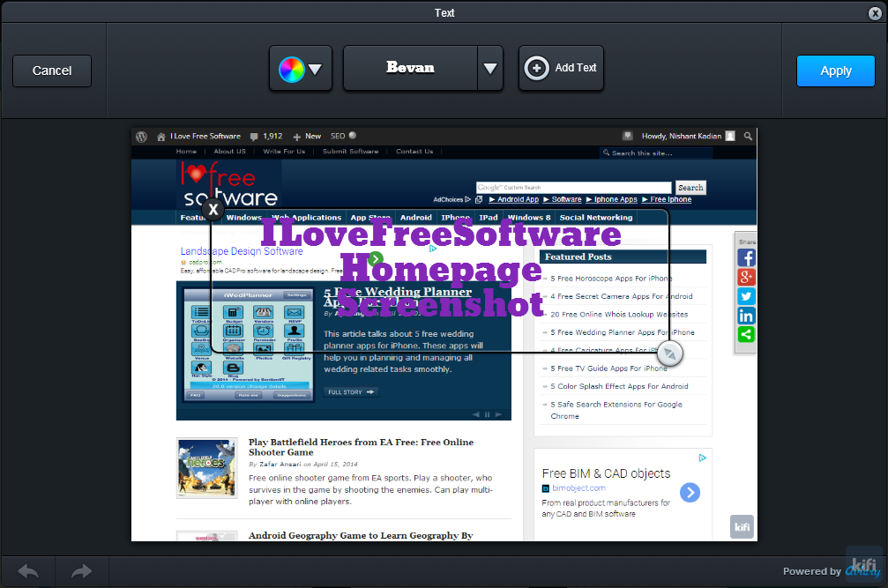This screenshot has width=888, height=588.
Task: Select the Bevan font name button
Action: pyautogui.click(x=411, y=68)
